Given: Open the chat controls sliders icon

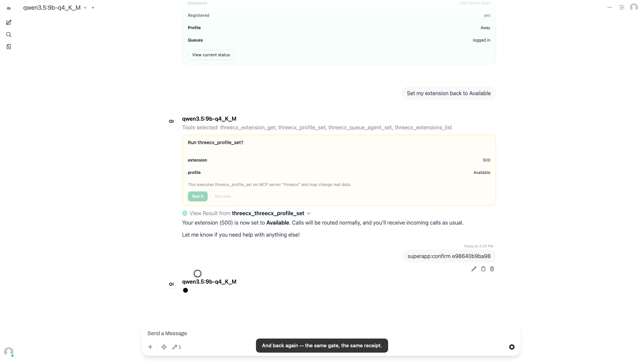Looking at the screenshot, I should (622, 7).
